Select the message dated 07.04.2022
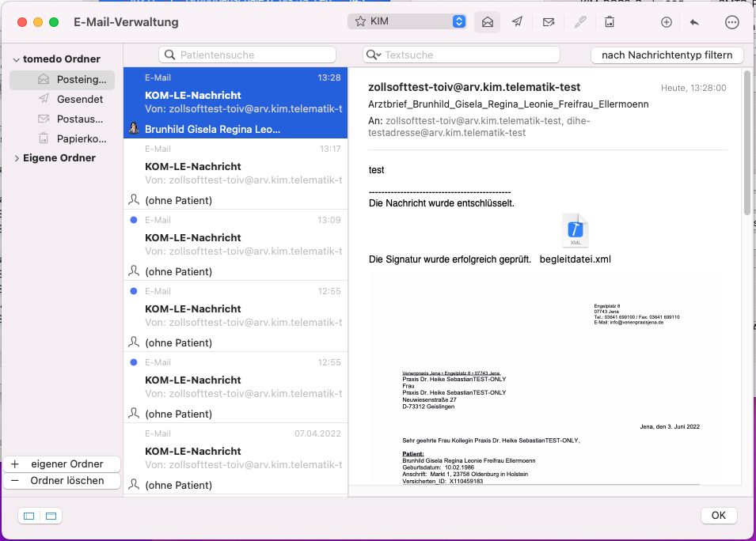The image size is (756, 541). (236, 459)
